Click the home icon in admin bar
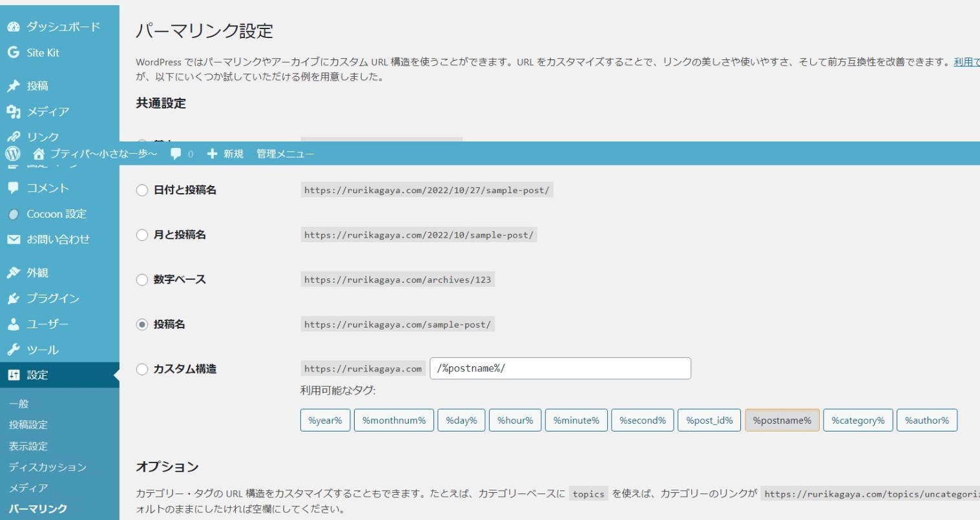Viewport: 980px width, 520px height. pos(39,154)
